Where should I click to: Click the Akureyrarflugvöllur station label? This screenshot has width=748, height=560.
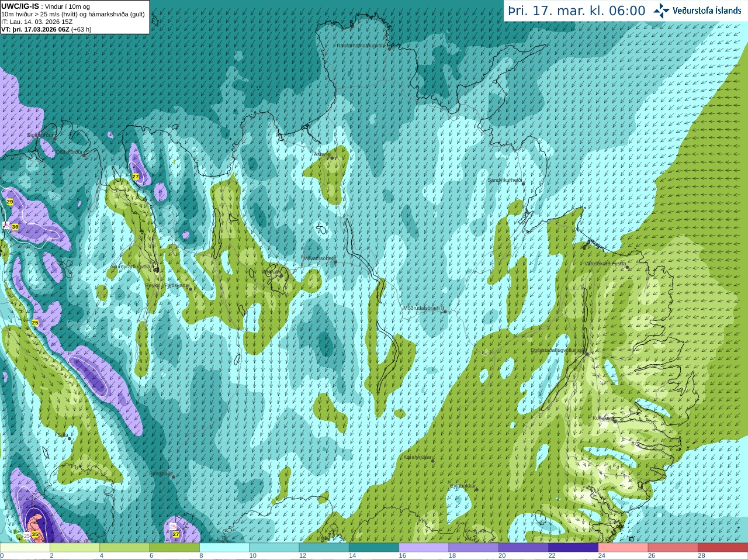[x=133, y=267]
